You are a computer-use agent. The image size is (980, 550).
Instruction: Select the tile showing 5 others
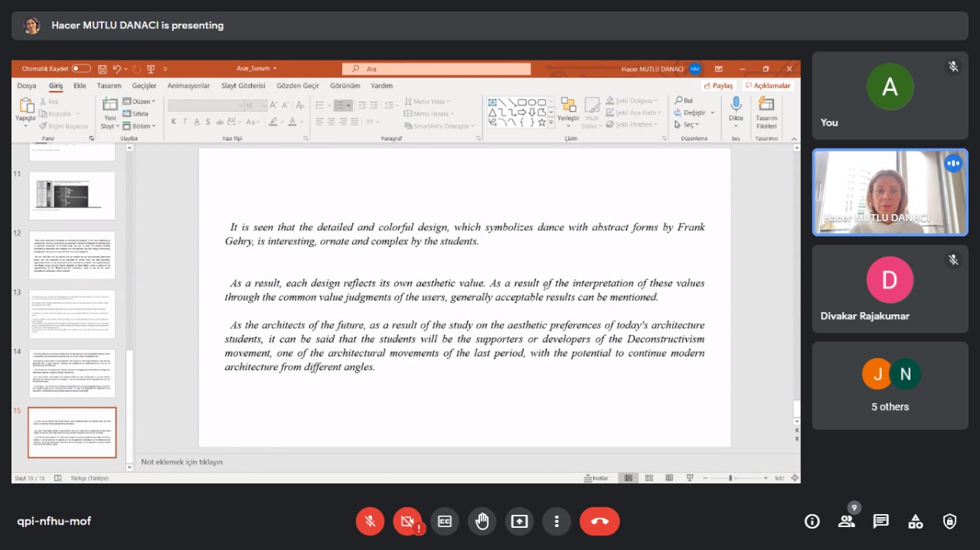click(x=890, y=386)
